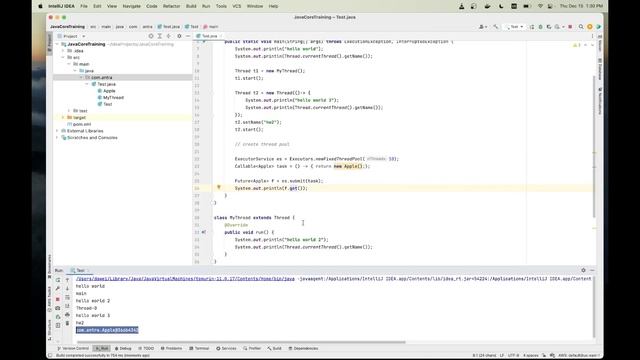Click the red Stop icon in the Run panel
The width and height of the screenshot is (640, 360).
58,299
